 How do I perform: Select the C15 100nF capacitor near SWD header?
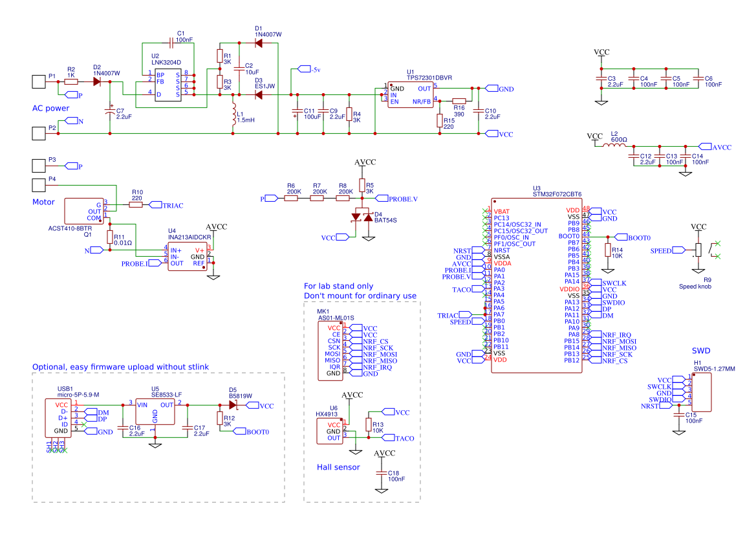679,415
